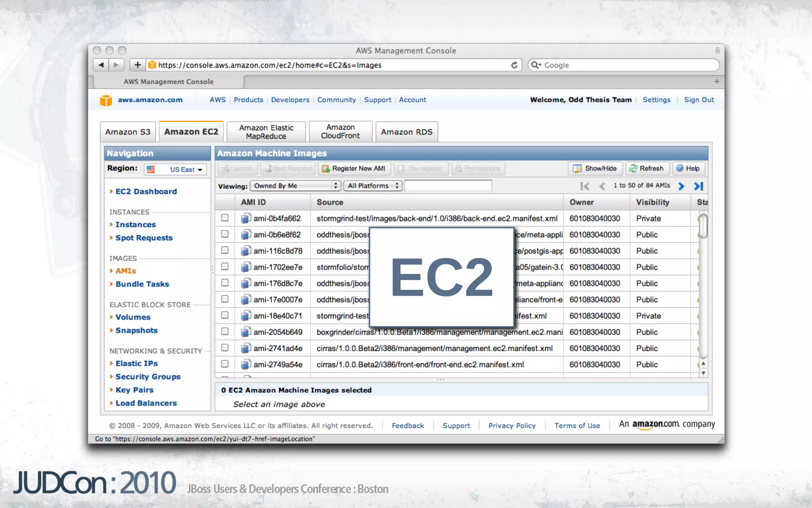Click the AMI icon for ami-0b6e8f62
This screenshot has width=812, height=508.
pyautogui.click(x=246, y=235)
